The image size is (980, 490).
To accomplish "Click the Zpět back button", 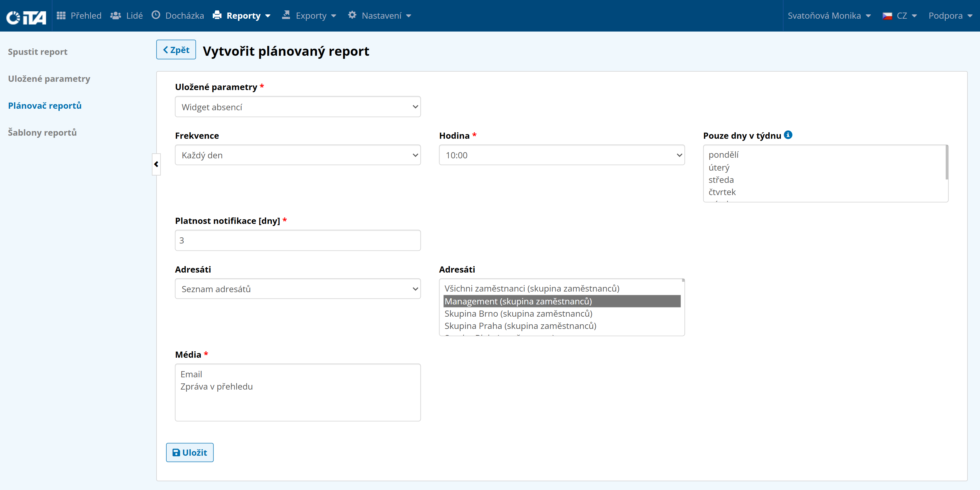I will click(176, 50).
